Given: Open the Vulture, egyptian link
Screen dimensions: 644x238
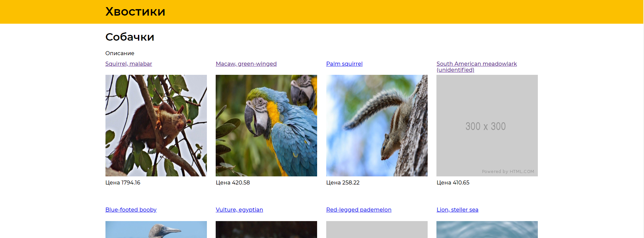Looking at the screenshot, I should [x=239, y=210].
